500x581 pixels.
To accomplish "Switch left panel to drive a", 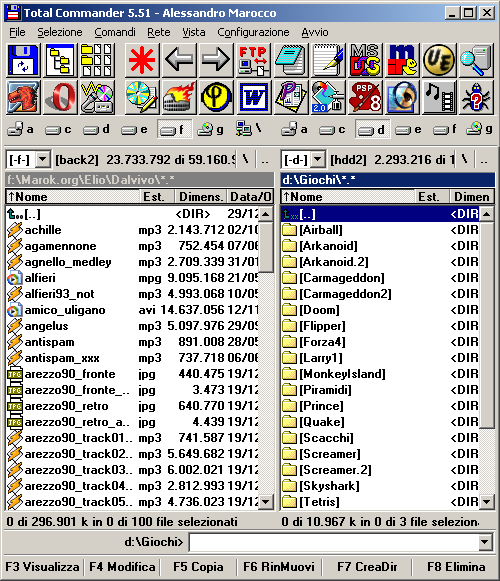I will 21,129.
